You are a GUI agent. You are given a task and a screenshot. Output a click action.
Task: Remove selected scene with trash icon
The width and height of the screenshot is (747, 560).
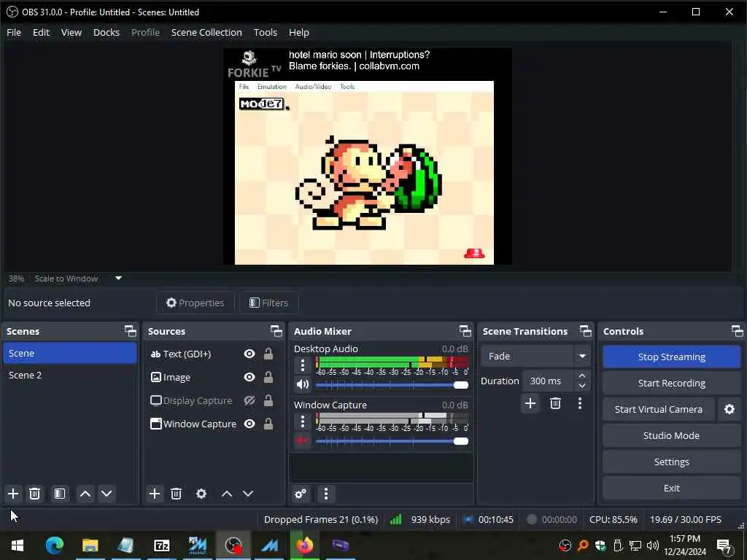(34, 494)
